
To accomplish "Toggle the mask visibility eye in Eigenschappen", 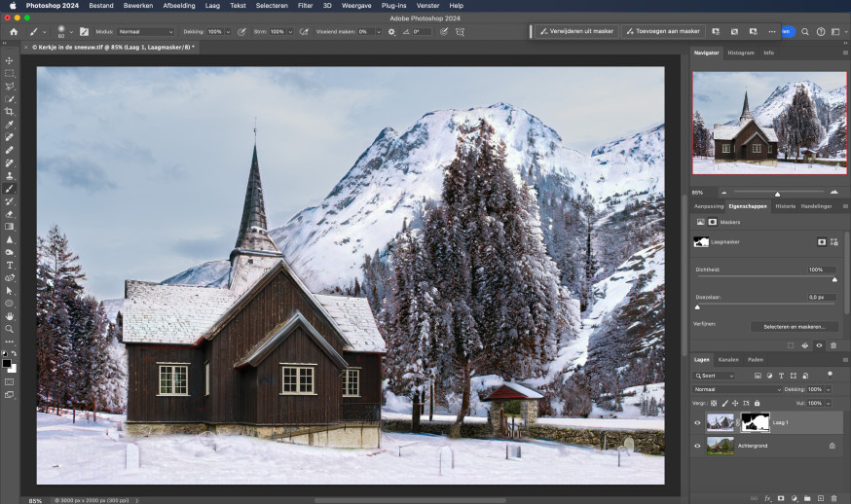I will point(819,345).
